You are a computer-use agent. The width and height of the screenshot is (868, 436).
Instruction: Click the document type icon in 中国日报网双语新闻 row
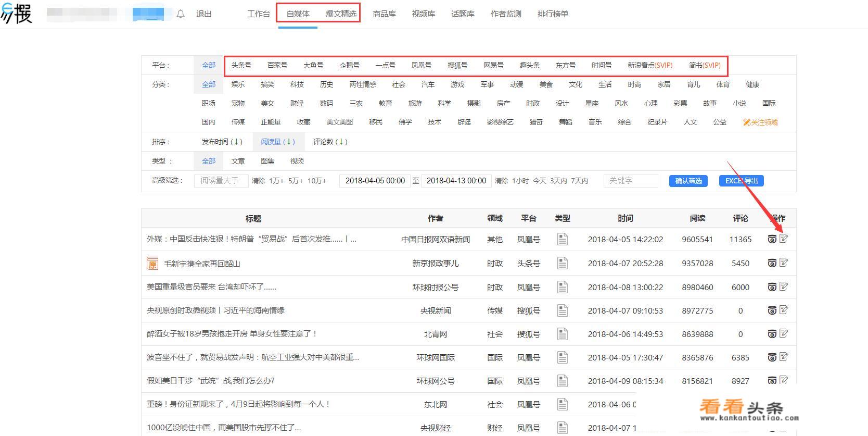click(563, 239)
